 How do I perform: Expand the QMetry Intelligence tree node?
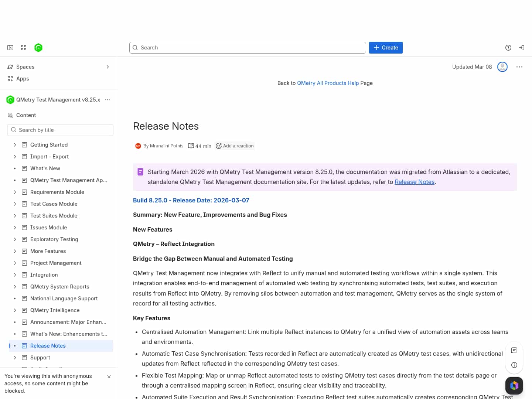click(15, 310)
